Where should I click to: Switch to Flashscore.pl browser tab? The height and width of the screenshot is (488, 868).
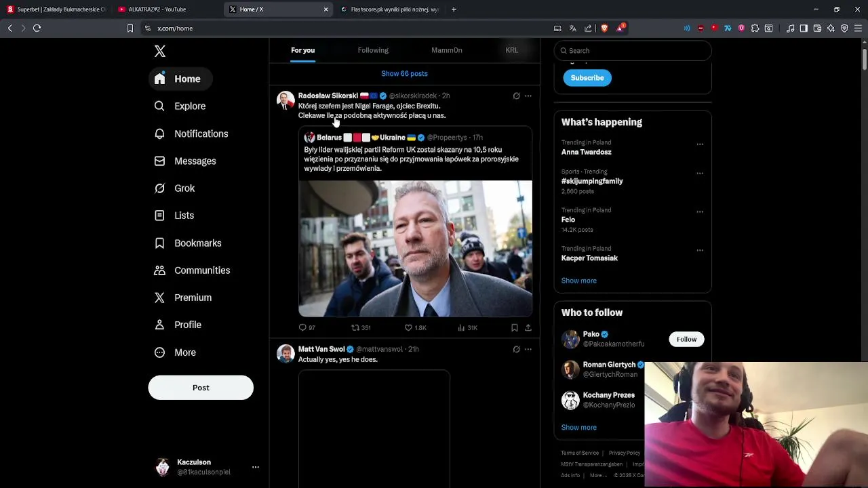(390, 9)
